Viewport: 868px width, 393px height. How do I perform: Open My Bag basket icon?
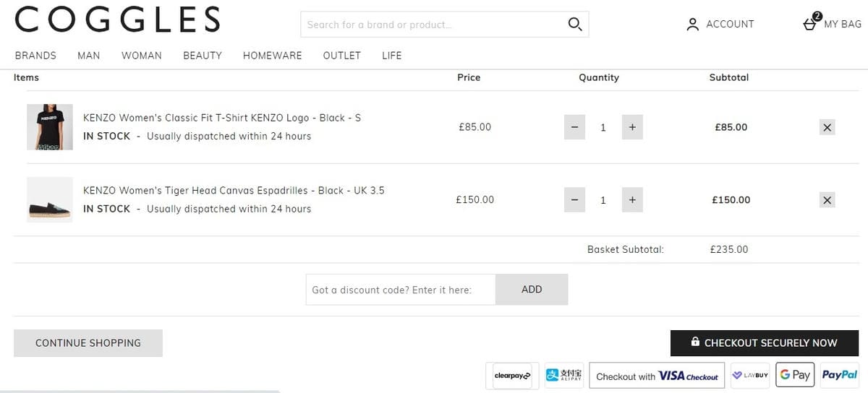click(811, 23)
